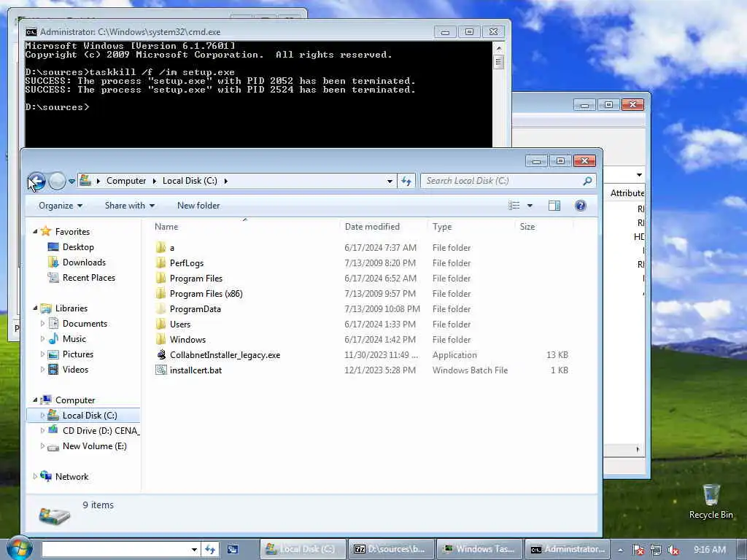This screenshot has height=560, width=747.
Task: Show hidden system tray icons
Action: 621,550
